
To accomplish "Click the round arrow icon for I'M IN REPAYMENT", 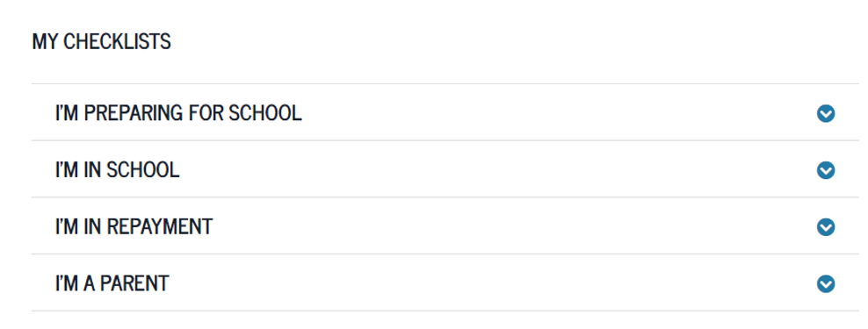I will pyautogui.click(x=825, y=227).
